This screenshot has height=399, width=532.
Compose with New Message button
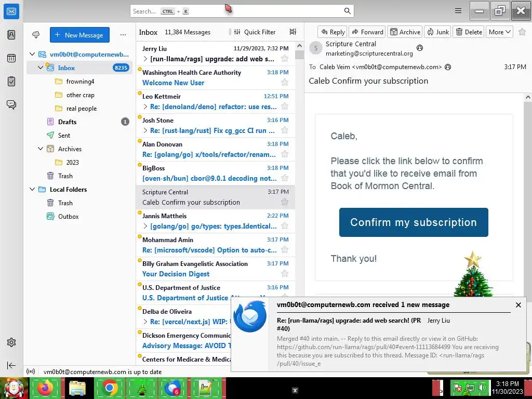point(79,35)
